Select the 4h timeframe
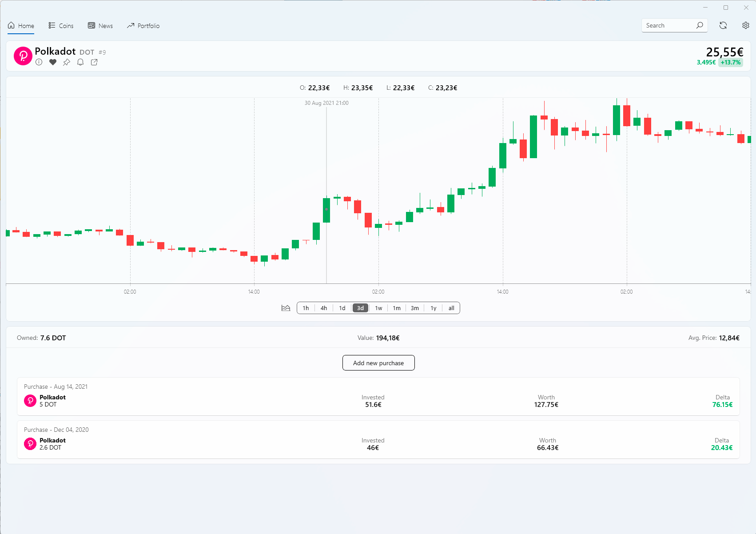 tap(324, 308)
